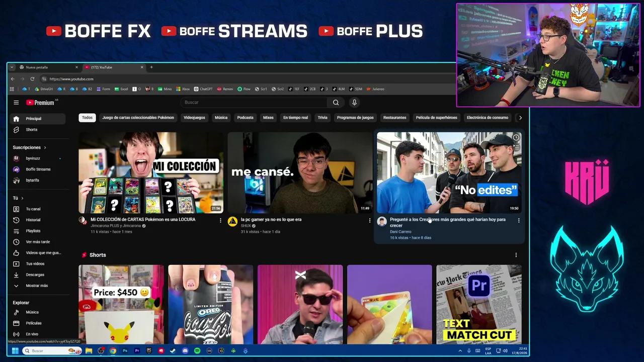The image size is (644, 362).
Task: Click the browser address bar URL
Action: pos(71,79)
